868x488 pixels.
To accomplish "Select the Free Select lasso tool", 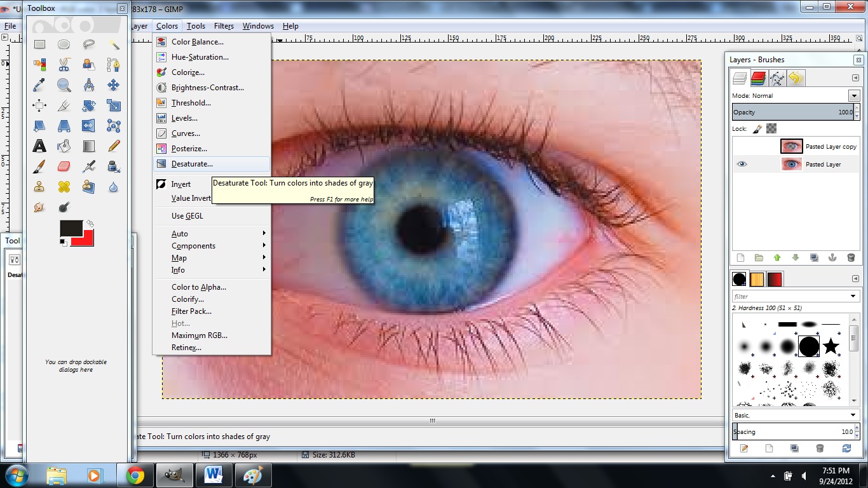I will tap(89, 44).
